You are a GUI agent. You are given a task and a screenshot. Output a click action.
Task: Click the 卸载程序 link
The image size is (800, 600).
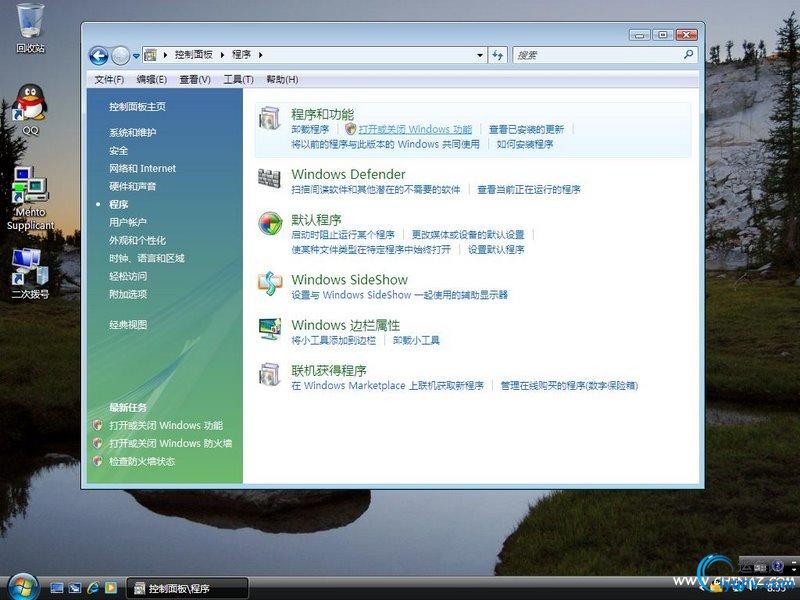(310, 130)
